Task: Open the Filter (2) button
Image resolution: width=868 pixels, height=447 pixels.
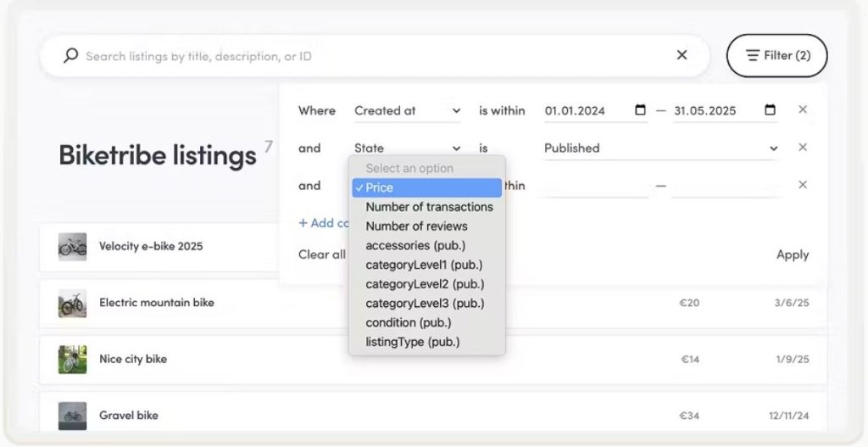Action: click(x=776, y=55)
